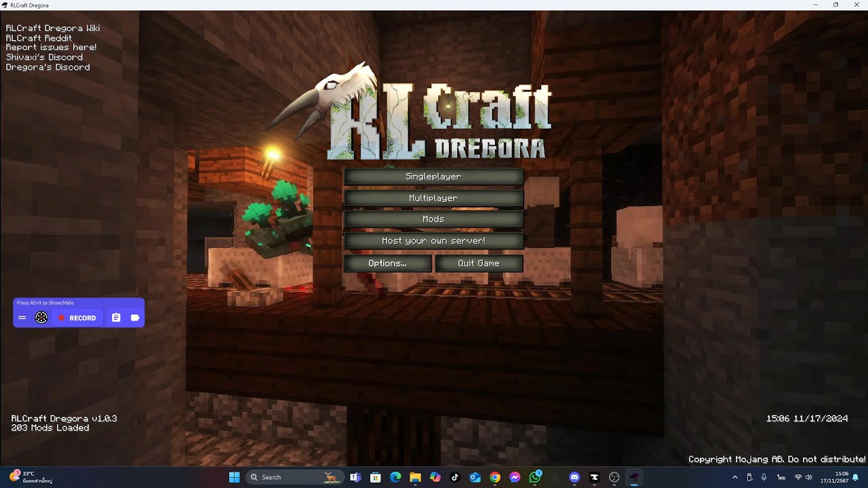Open Outlook from the taskbar
Screen dimensions: 868x488
(475, 477)
